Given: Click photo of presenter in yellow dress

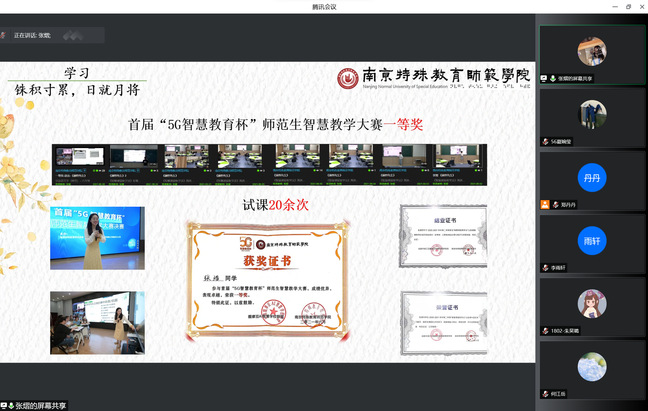Looking at the screenshot, I should [x=97, y=239].
